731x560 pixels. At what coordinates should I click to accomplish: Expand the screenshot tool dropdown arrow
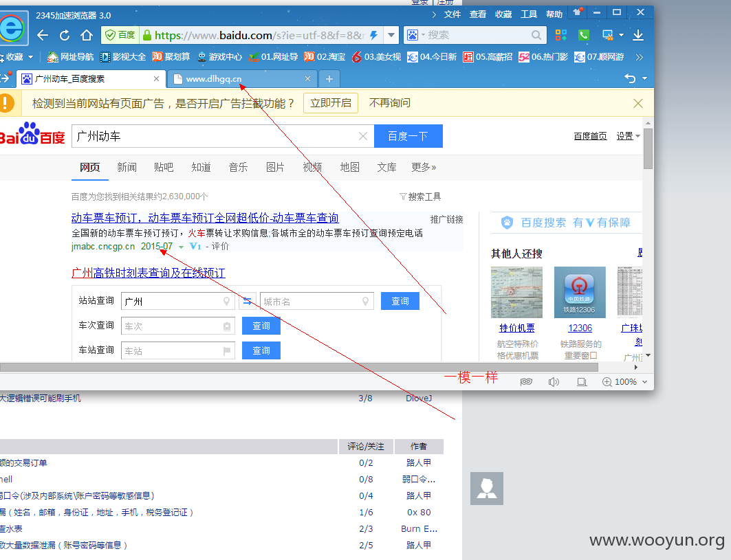point(621,35)
